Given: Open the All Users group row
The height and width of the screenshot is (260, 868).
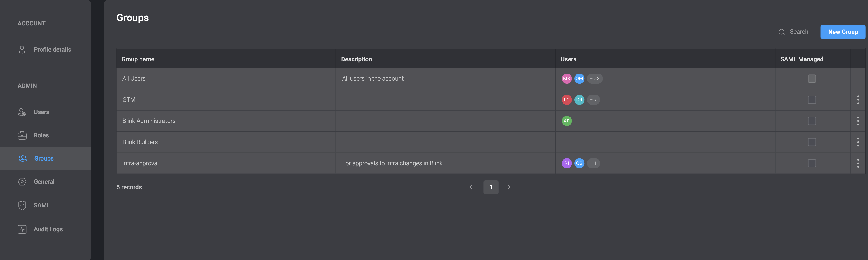Looking at the screenshot, I should click(491, 79).
